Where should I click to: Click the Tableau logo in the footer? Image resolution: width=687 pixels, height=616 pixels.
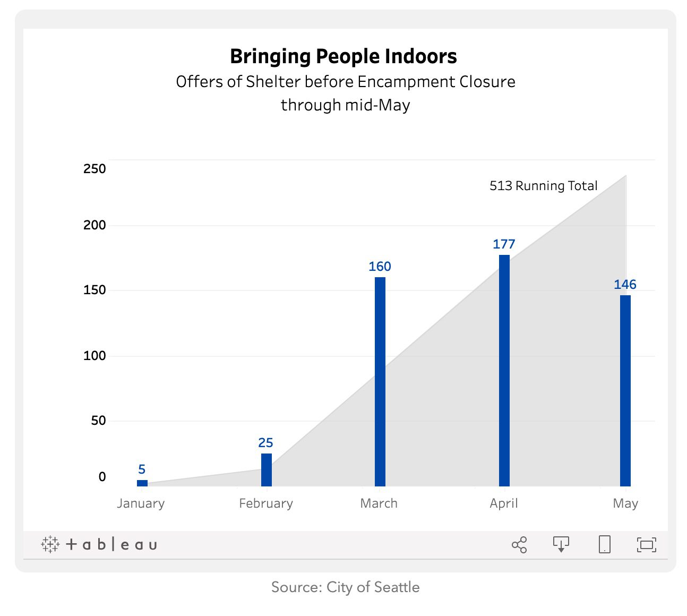(99, 544)
